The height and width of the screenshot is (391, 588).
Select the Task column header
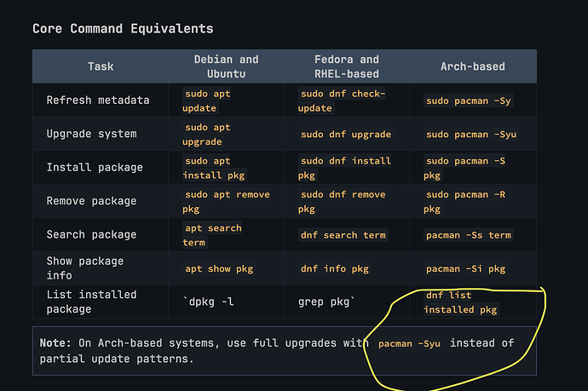click(101, 66)
